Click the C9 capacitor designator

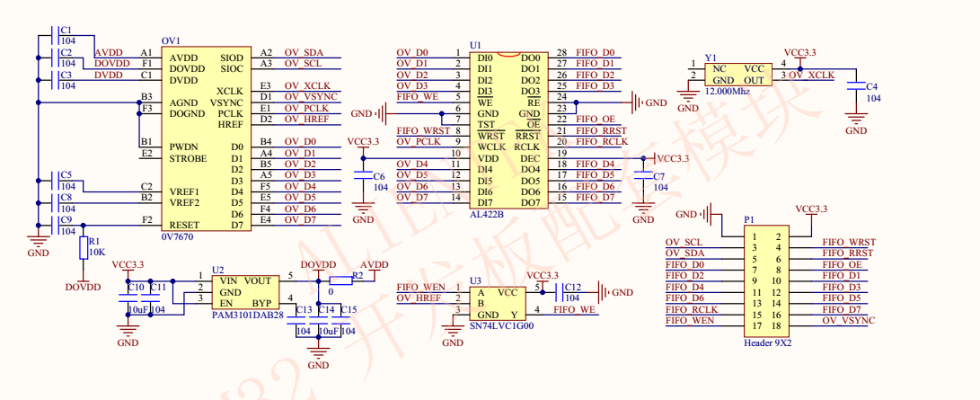click(66, 220)
